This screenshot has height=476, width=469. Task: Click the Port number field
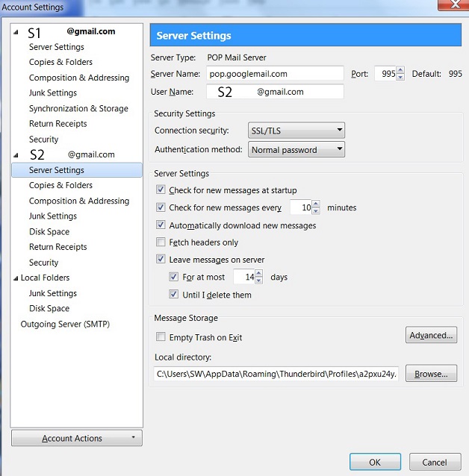pyautogui.click(x=385, y=73)
